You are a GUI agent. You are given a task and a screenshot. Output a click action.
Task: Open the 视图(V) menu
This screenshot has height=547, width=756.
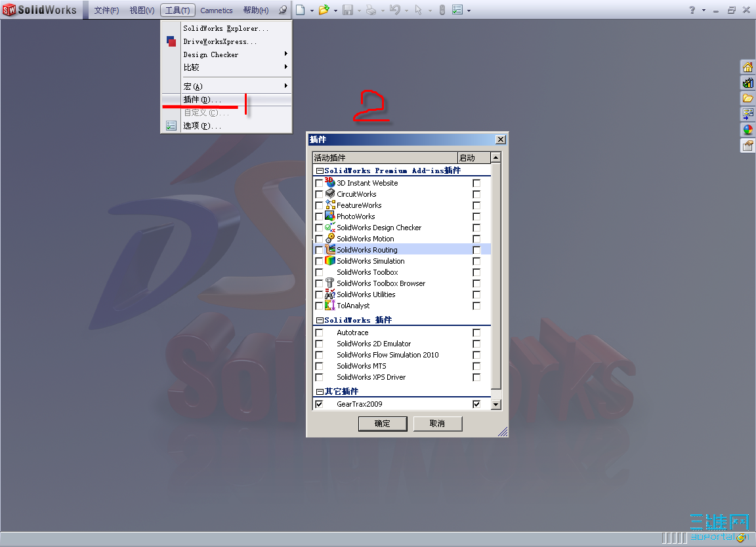(x=142, y=10)
